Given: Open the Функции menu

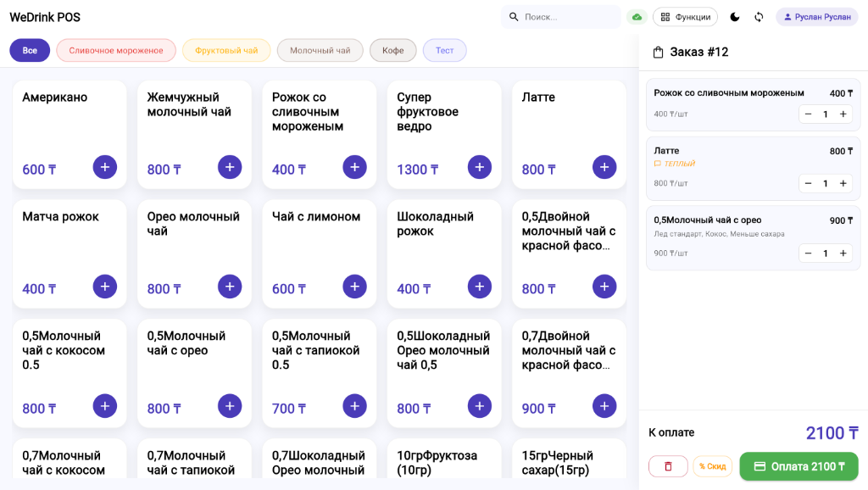Looking at the screenshot, I should point(685,17).
